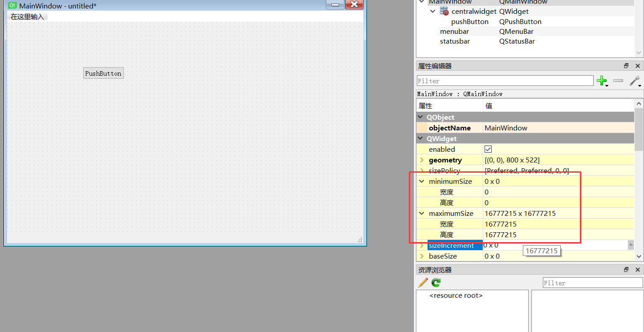The image size is (644, 332).
Task: Click the resource browser Filter field
Action: 593,283
